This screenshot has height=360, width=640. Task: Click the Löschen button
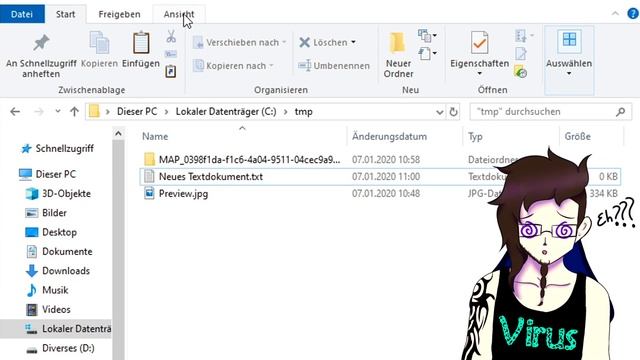pos(323,42)
